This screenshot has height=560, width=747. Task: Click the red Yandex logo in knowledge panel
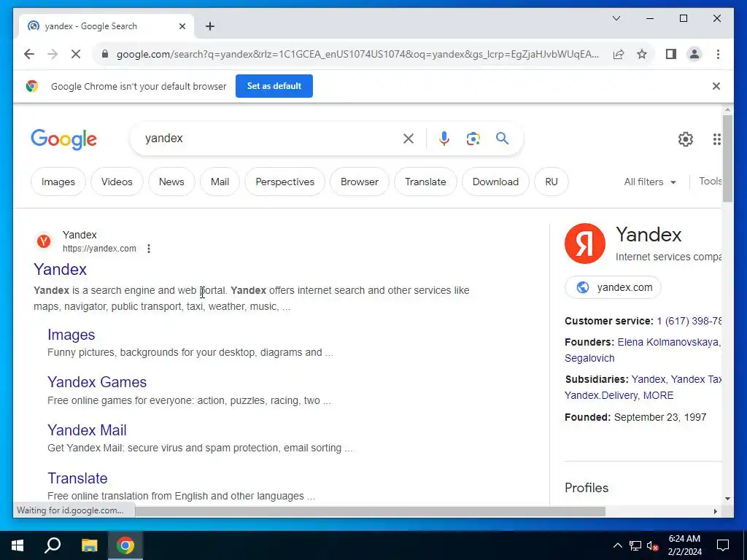click(584, 244)
